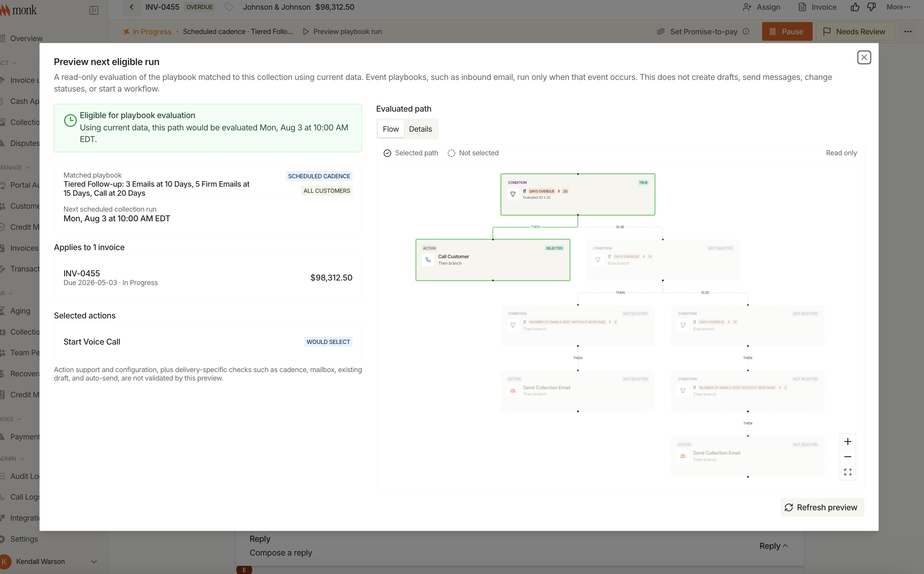
Task: Click the ALL CUSTOMERS badge
Action: (327, 191)
